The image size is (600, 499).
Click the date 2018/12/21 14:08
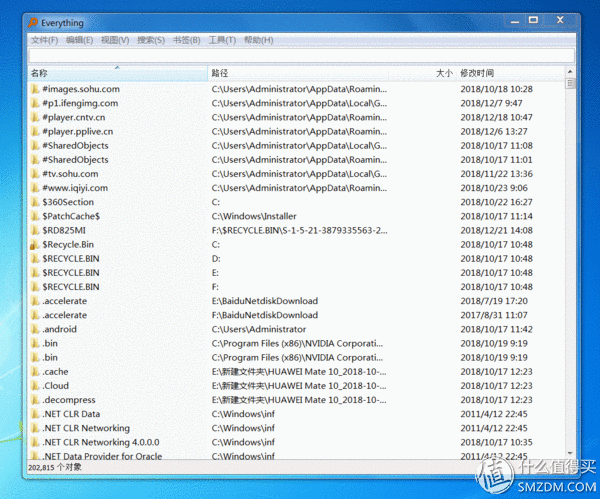(x=496, y=231)
